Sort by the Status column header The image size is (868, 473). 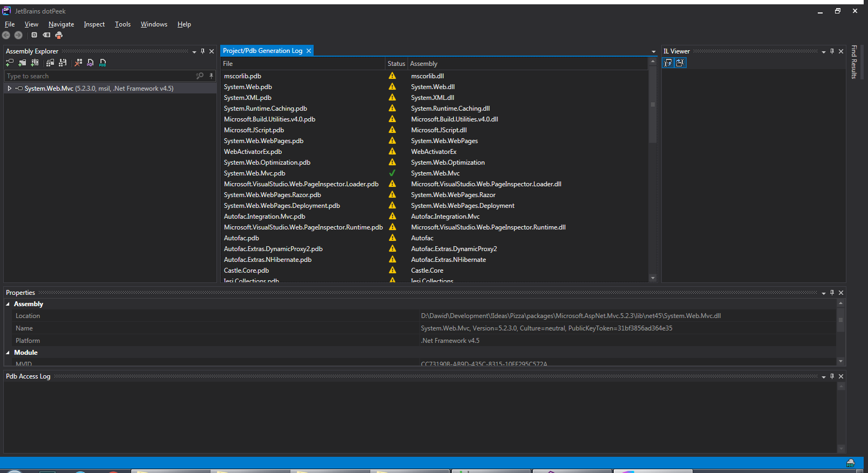pyautogui.click(x=396, y=64)
